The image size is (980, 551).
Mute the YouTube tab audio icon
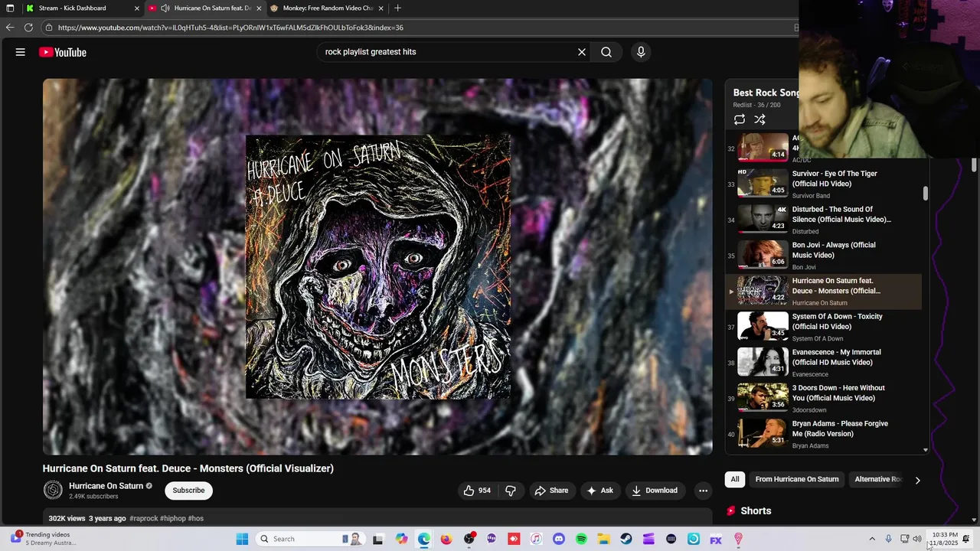(x=165, y=8)
